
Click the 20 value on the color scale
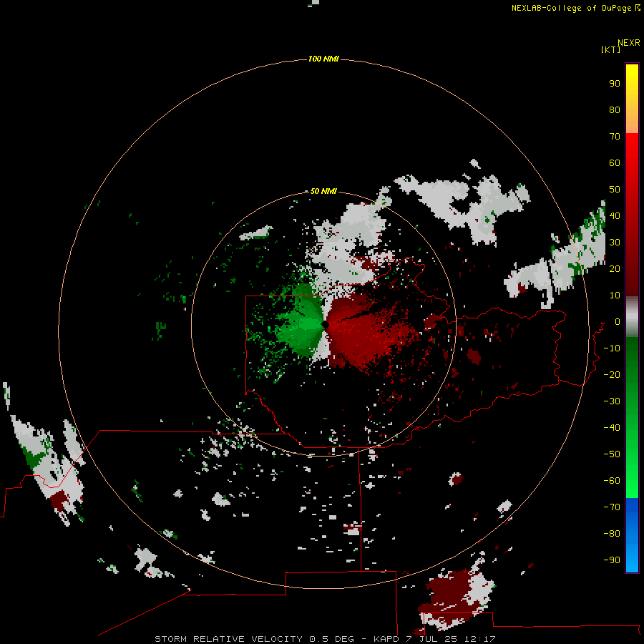click(615, 268)
